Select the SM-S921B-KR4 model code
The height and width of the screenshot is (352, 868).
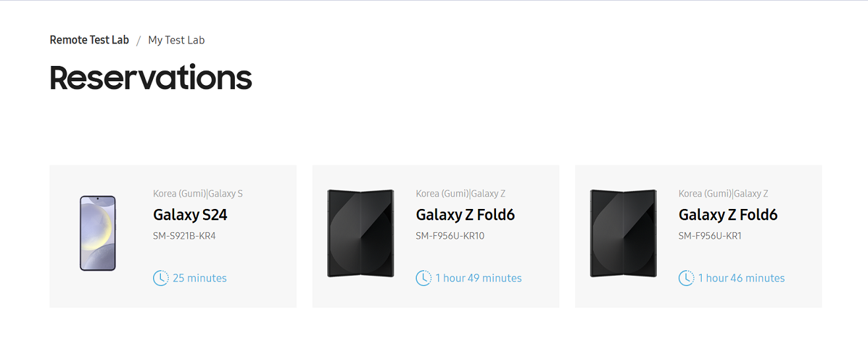pos(184,236)
